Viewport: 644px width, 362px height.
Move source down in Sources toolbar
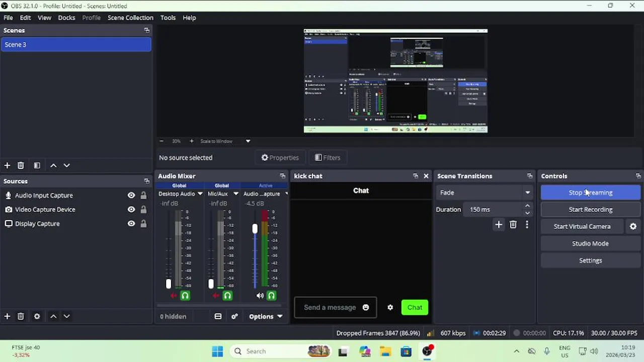[x=66, y=316]
